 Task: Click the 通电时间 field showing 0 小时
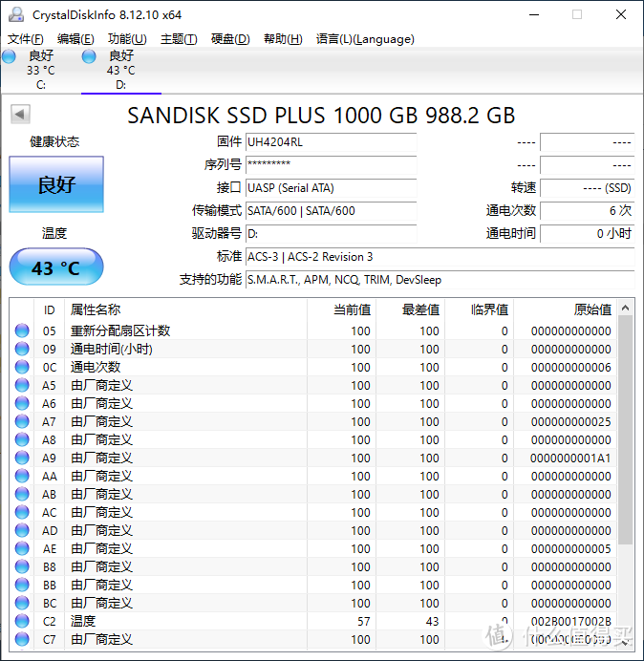[587, 233]
